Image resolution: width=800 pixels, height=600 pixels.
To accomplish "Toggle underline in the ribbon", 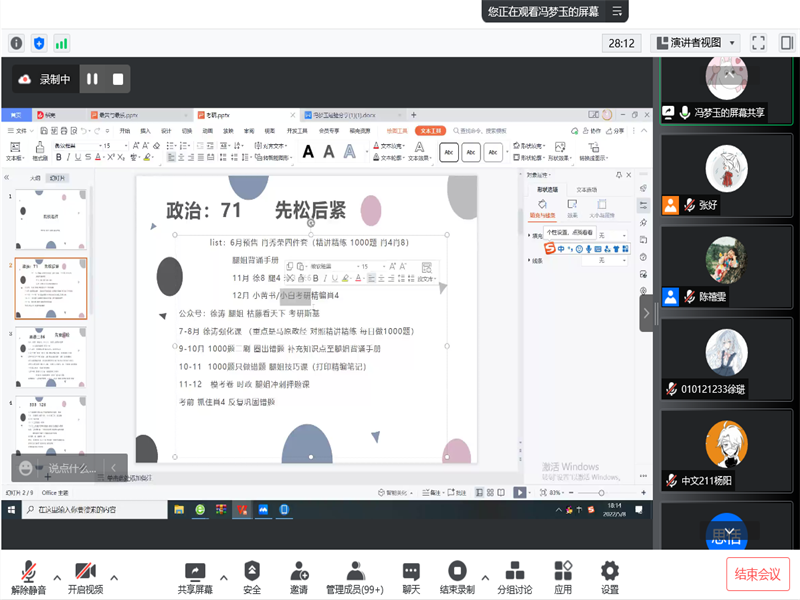I will pyautogui.click(x=78, y=157).
